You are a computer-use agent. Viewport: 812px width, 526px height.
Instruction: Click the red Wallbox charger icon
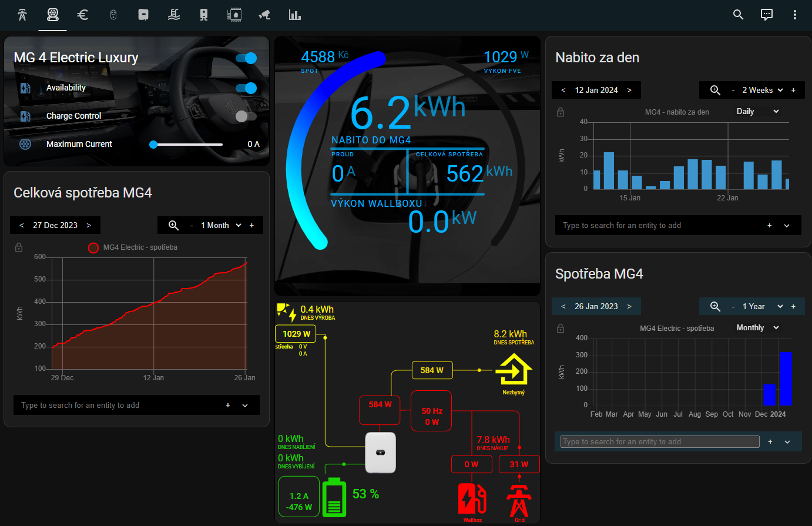click(472, 498)
